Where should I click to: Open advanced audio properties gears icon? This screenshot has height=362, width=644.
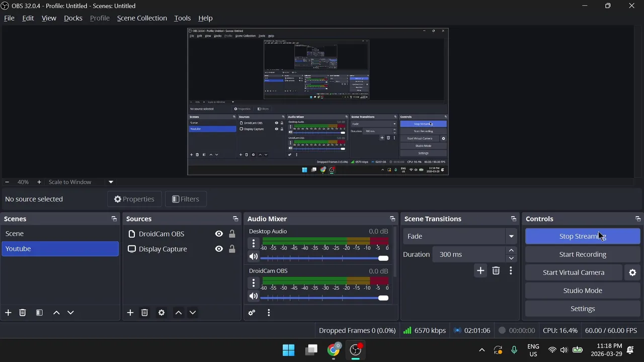click(252, 313)
